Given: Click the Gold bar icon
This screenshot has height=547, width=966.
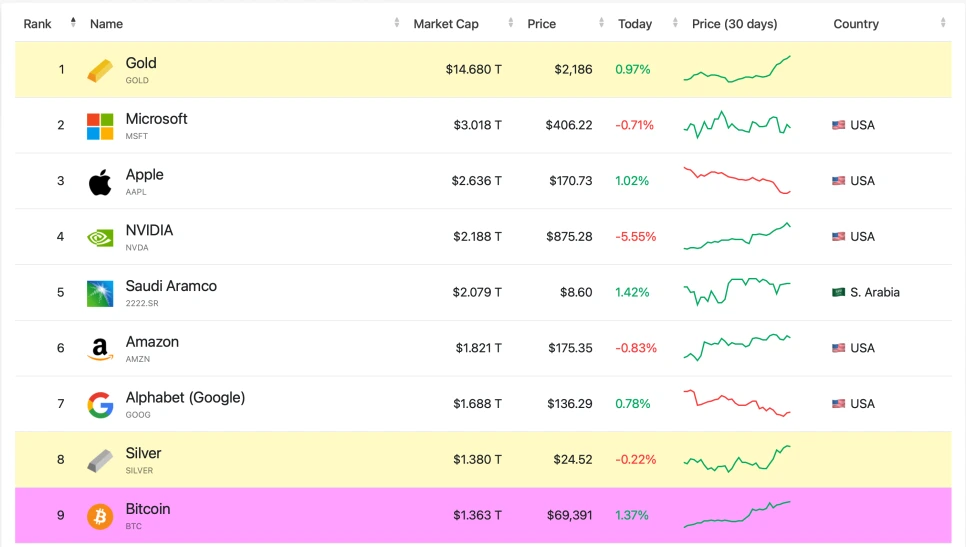Looking at the screenshot, I should tap(100, 70).
